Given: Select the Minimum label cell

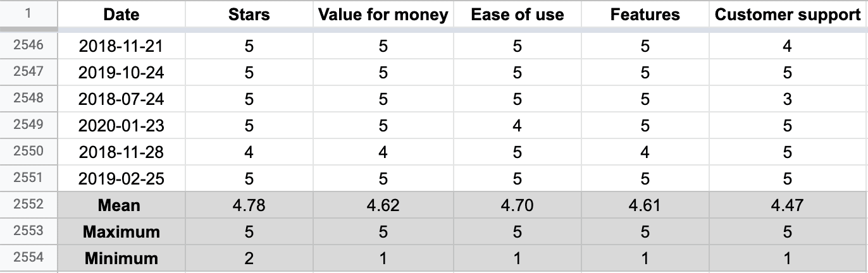Looking at the screenshot, I should pyautogui.click(x=121, y=258).
